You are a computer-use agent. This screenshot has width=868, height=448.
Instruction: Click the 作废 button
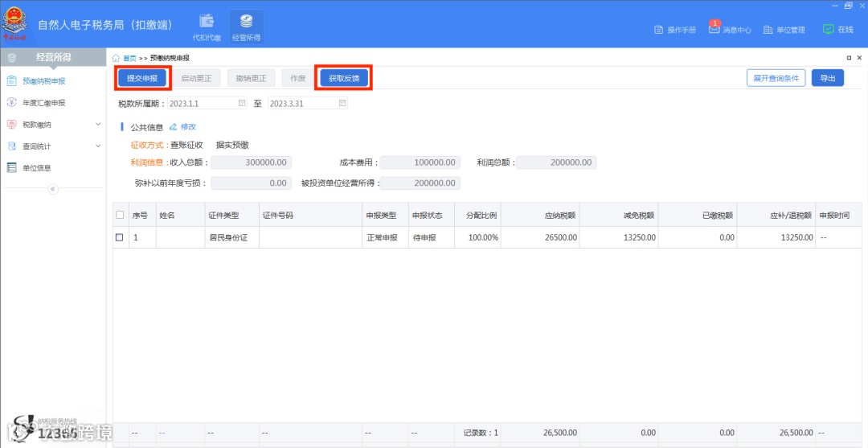click(x=298, y=78)
